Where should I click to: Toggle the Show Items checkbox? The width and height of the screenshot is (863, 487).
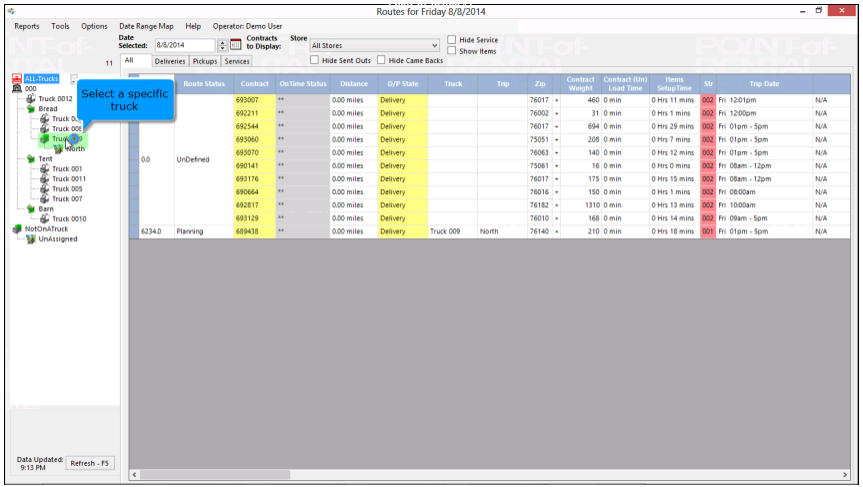(x=452, y=51)
